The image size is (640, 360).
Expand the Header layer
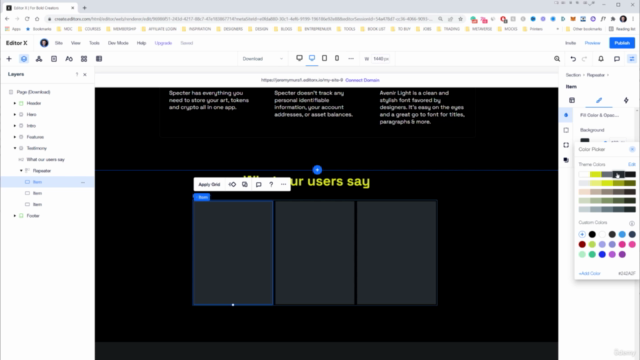[15, 103]
